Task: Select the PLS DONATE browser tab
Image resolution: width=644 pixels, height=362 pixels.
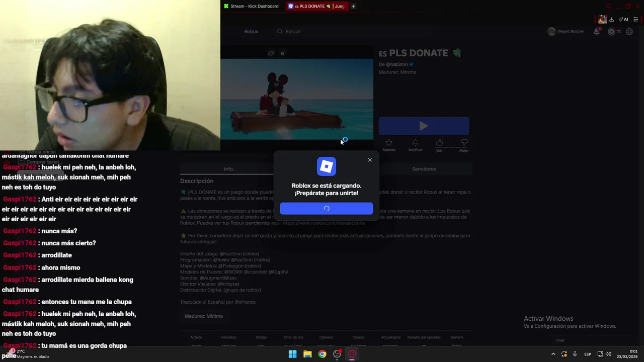Action: (x=316, y=6)
